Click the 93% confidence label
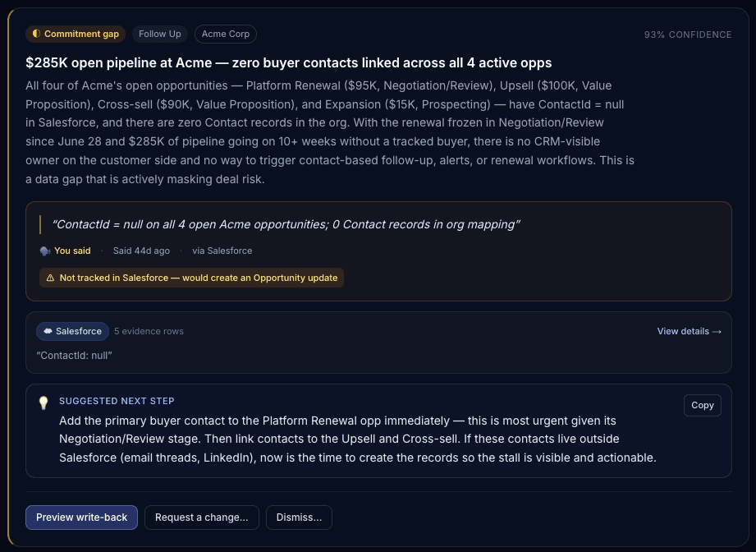The image size is (756, 552). tap(688, 34)
